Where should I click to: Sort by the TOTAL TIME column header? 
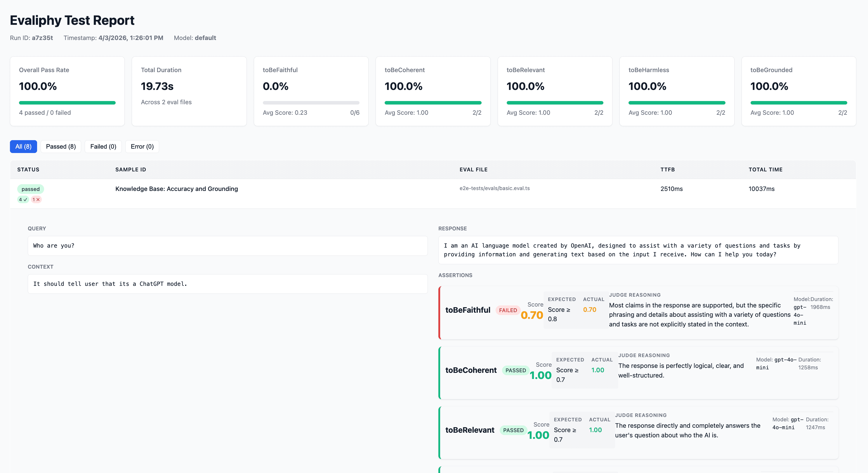coord(765,169)
